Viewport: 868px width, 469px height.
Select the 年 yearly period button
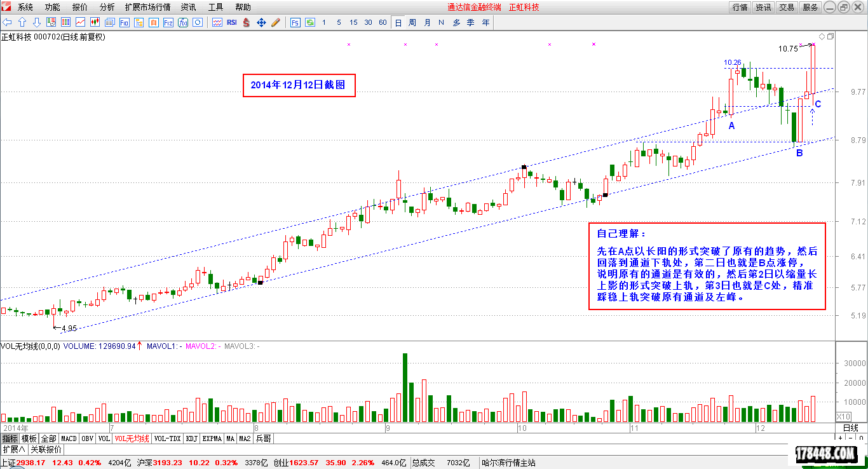click(x=485, y=22)
